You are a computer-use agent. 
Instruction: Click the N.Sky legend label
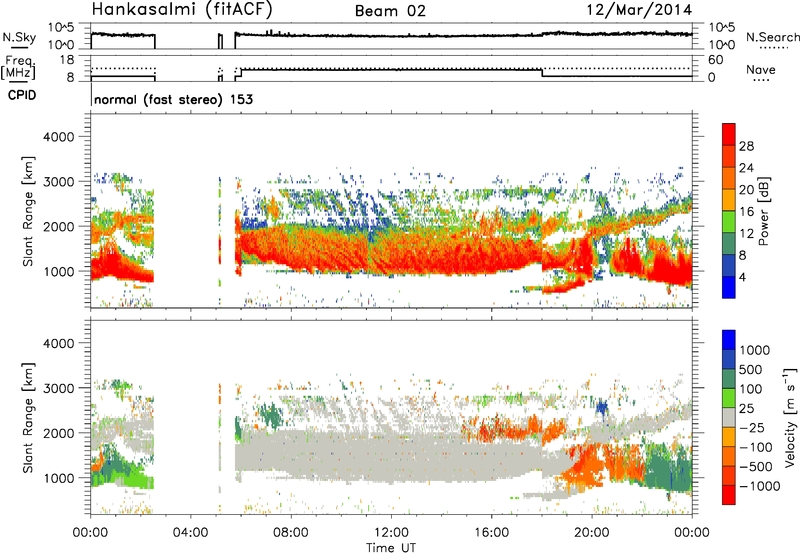[19, 37]
